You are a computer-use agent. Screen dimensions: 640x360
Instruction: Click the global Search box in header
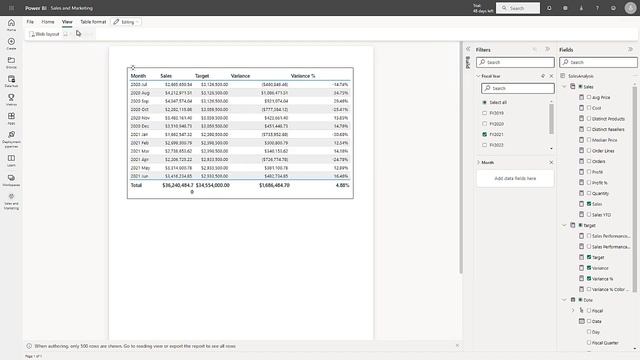pos(518,8)
